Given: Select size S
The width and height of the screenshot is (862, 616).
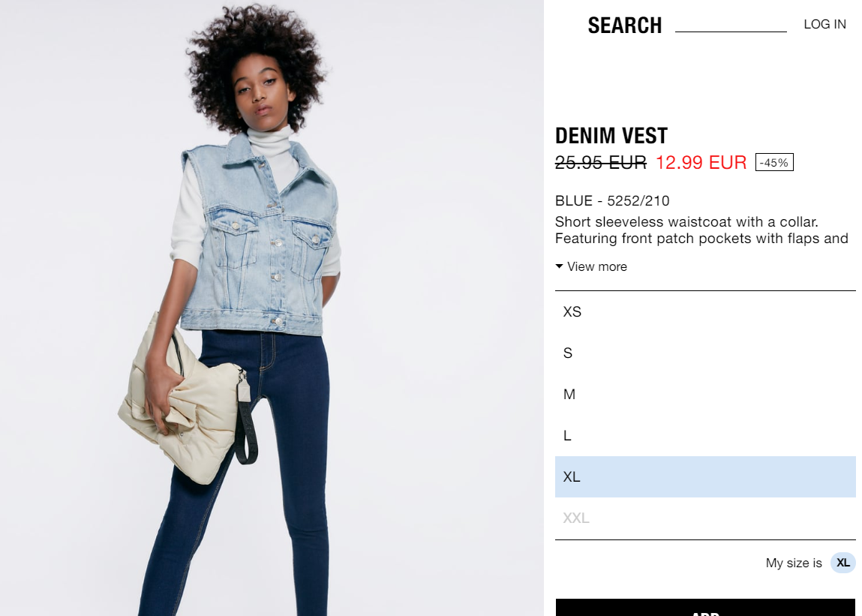Looking at the screenshot, I should pos(705,353).
